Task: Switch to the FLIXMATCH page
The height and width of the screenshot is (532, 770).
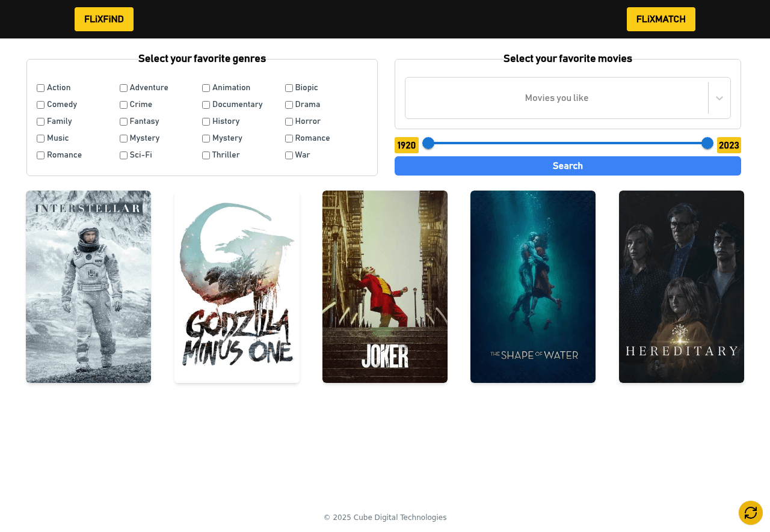Action: (661, 19)
